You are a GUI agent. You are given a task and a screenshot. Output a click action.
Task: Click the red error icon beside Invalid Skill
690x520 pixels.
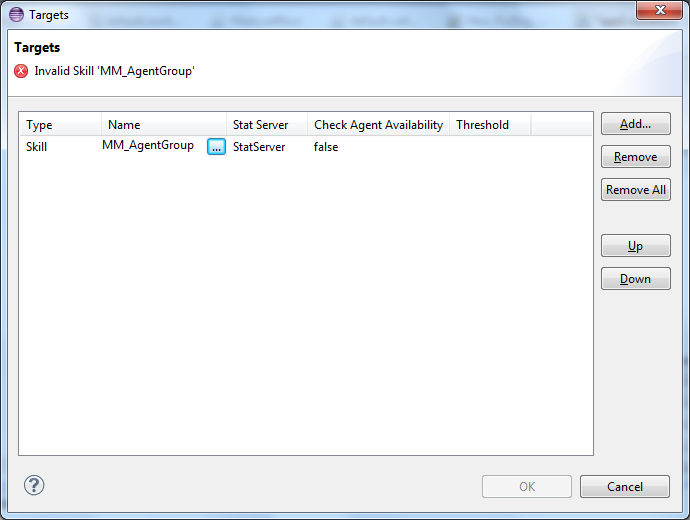[21, 71]
